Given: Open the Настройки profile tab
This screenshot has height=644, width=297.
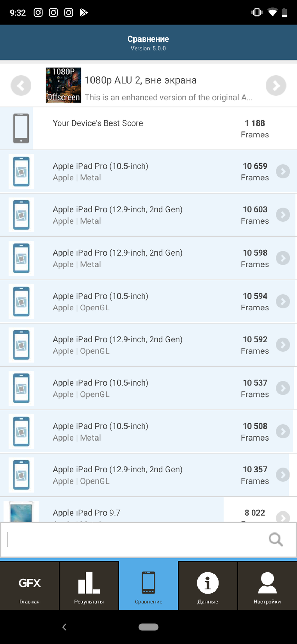Looking at the screenshot, I should click(x=267, y=586).
